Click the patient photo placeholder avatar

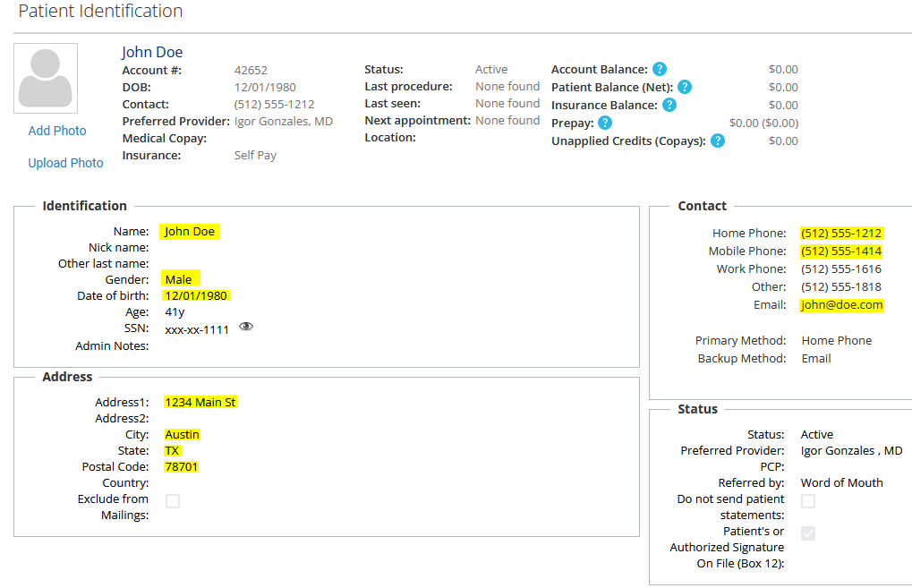(46, 79)
